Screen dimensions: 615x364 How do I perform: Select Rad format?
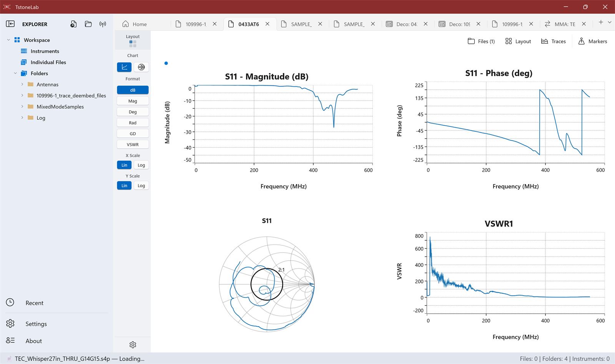coord(133,123)
